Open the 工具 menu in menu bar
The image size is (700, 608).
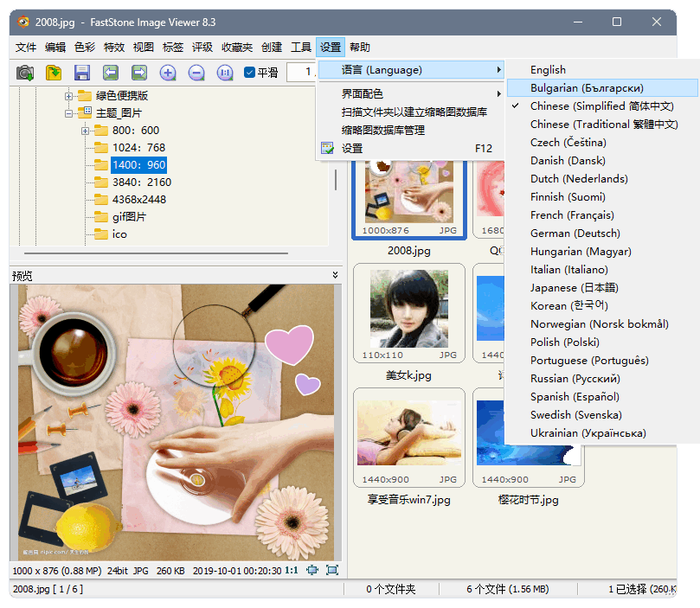[301, 47]
